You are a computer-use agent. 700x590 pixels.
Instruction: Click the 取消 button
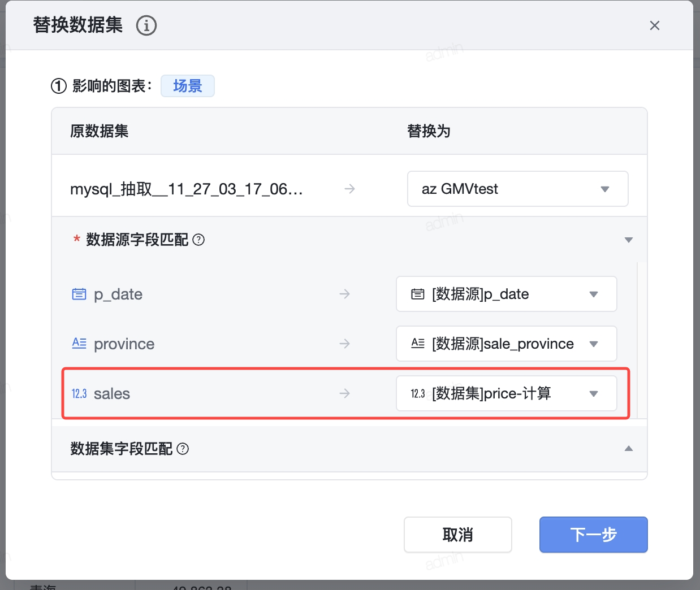point(457,535)
